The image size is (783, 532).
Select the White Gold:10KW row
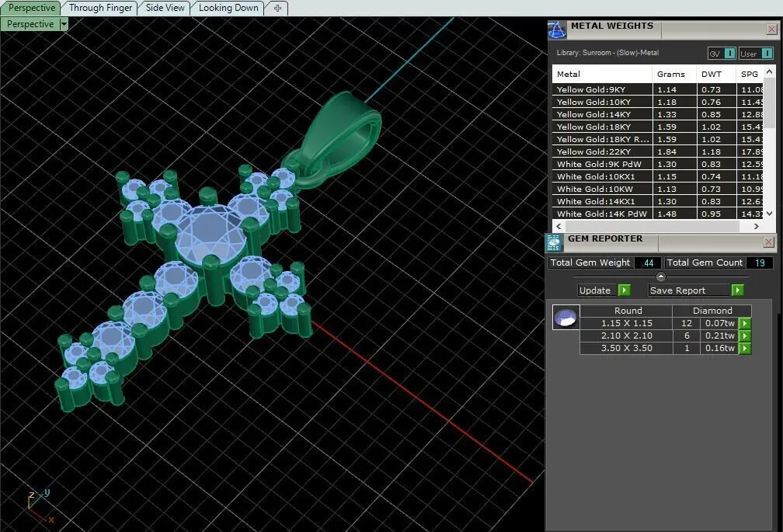point(658,190)
